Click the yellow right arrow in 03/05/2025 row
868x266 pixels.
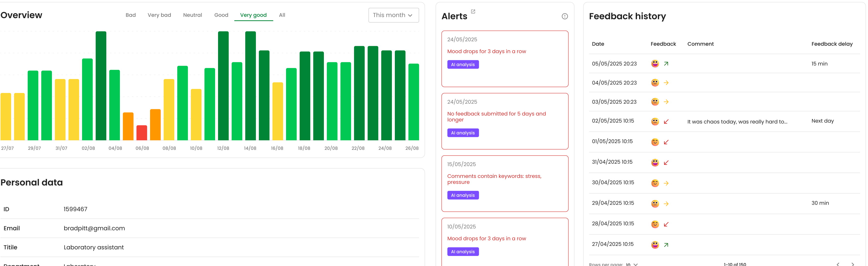coord(666,102)
